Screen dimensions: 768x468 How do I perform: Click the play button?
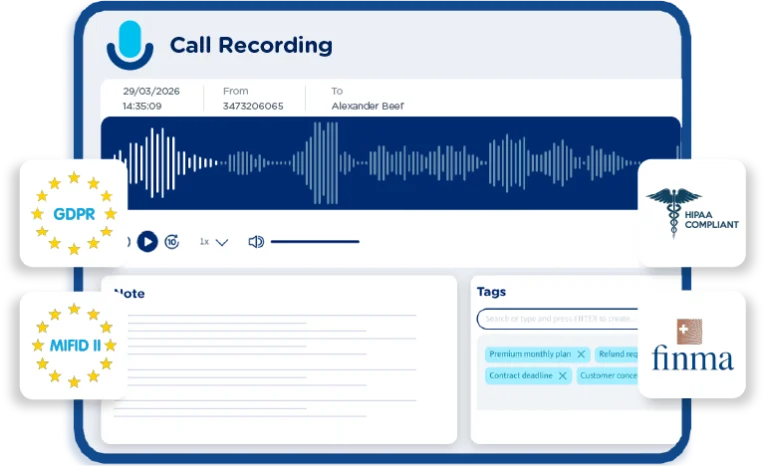(x=147, y=242)
